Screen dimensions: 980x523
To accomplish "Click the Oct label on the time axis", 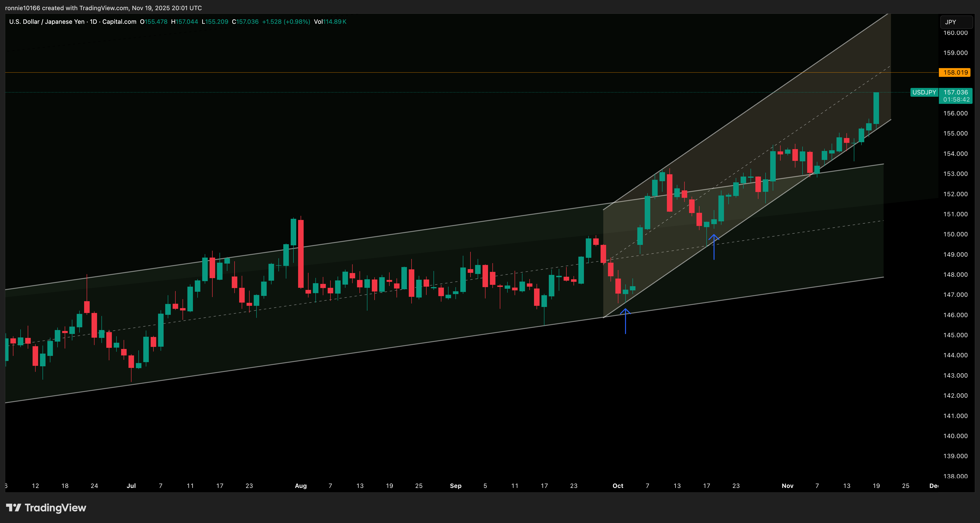I will 618,486.
